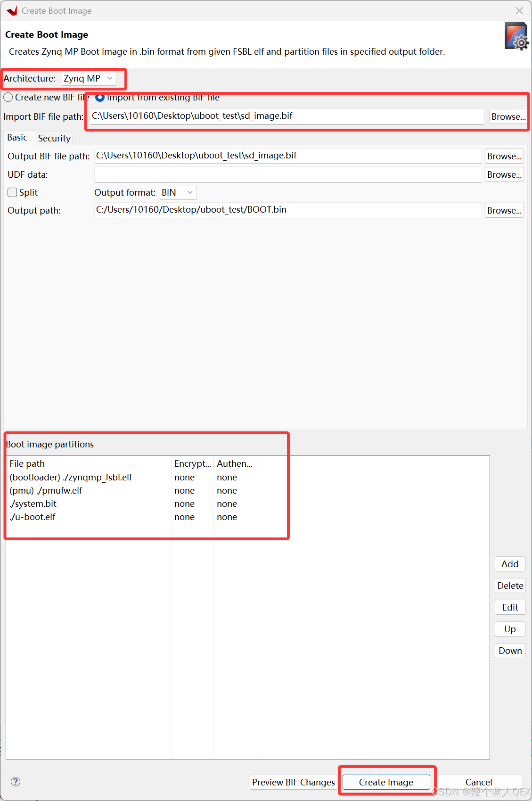Click the Output path BOOT.bin field
The width and height of the screenshot is (532, 801).
coord(288,210)
